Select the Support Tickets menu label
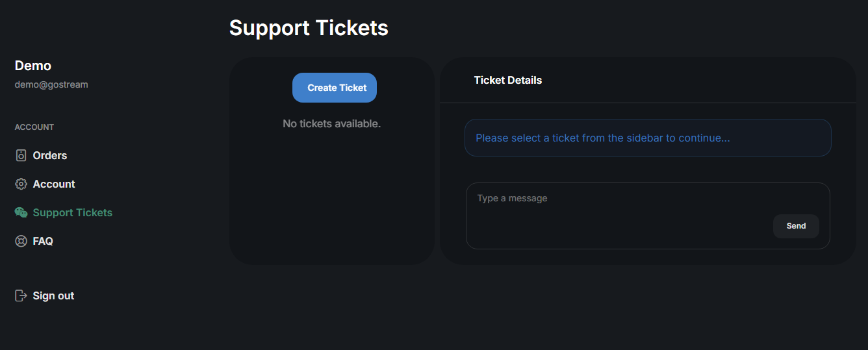Viewport: 868px width, 350px height. [72, 212]
